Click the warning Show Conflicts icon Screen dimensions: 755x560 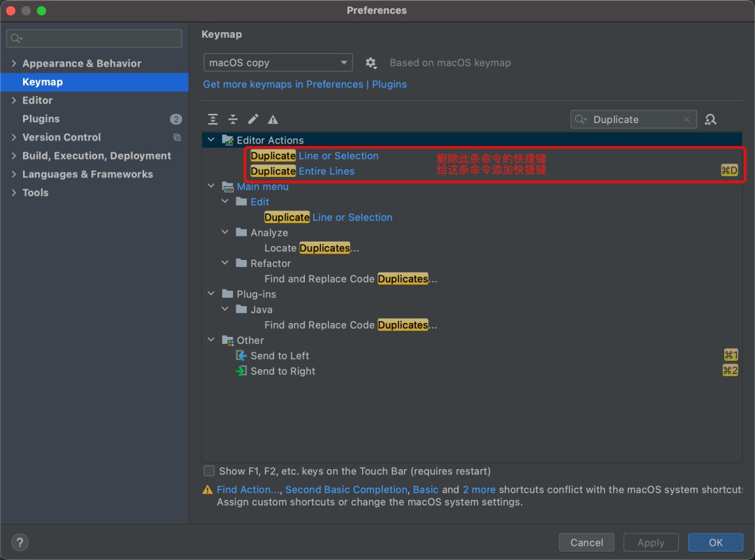[x=273, y=120]
